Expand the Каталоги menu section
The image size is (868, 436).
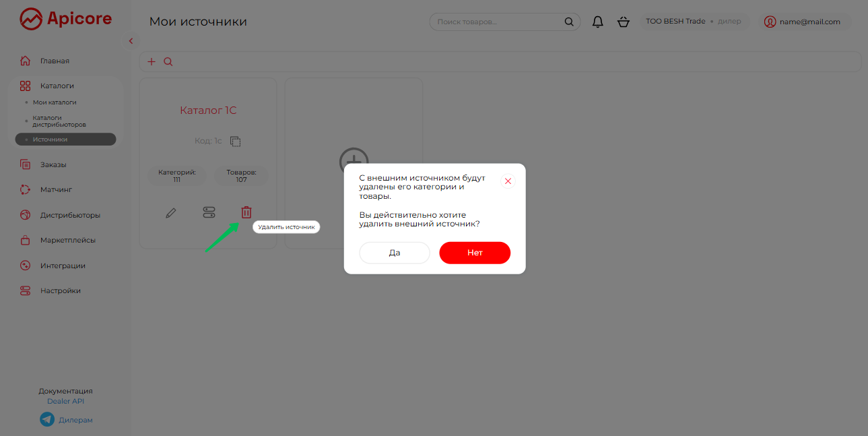tap(57, 86)
